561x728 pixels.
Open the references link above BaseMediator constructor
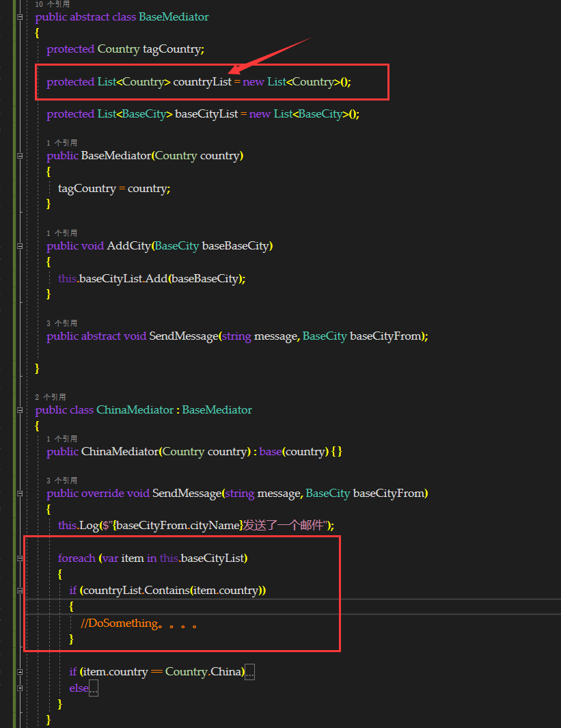point(61,143)
